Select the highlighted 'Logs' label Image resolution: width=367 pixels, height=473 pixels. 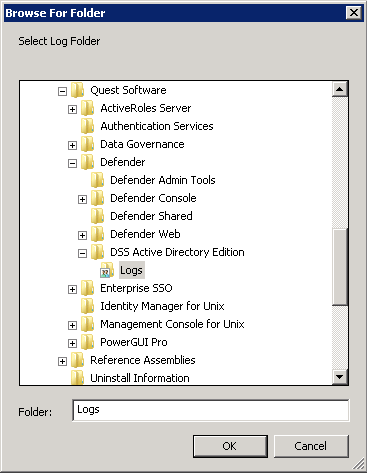(x=132, y=270)
